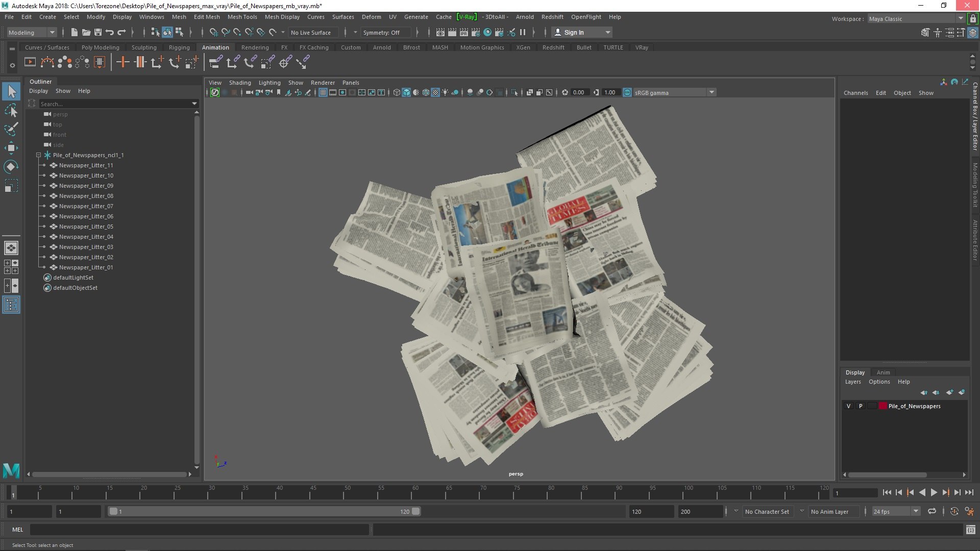Play the animation forward
This screenshot has height=551, width=980.
[x=934, y=492]
